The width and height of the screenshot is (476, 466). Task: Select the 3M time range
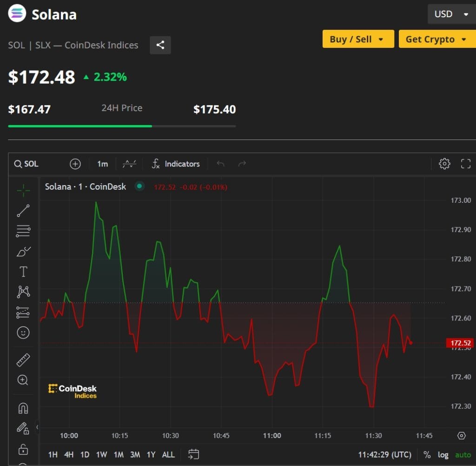point(135,454)
